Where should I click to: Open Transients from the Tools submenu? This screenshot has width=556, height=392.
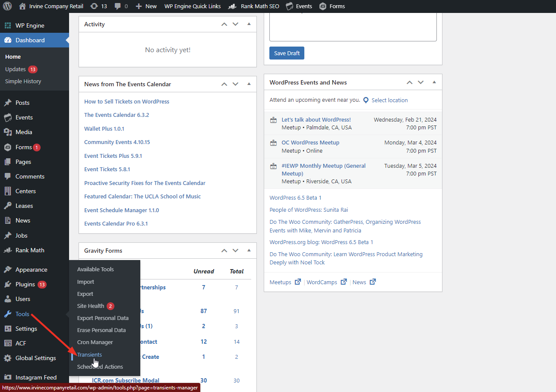pyautogui.click(x=89, y=354)
